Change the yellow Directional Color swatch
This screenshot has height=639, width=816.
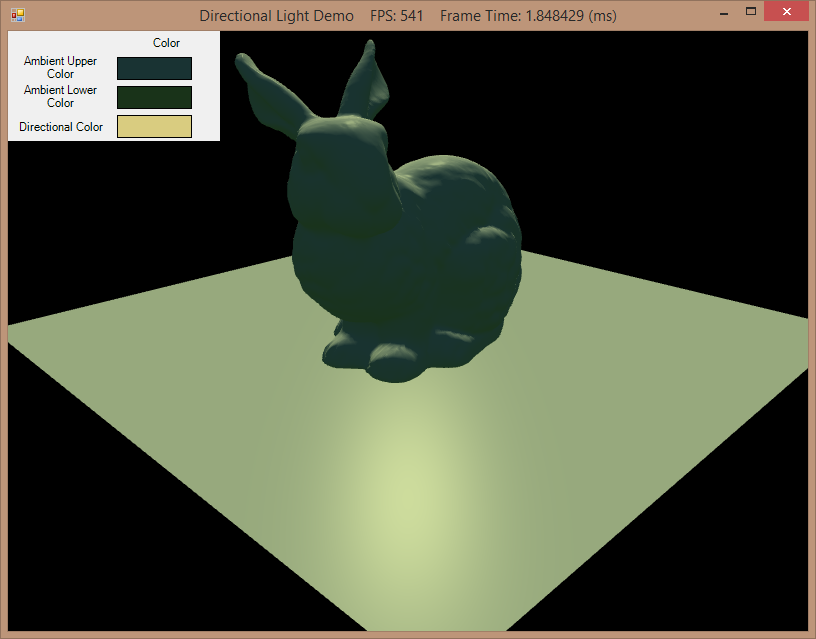tap(154, 126)
